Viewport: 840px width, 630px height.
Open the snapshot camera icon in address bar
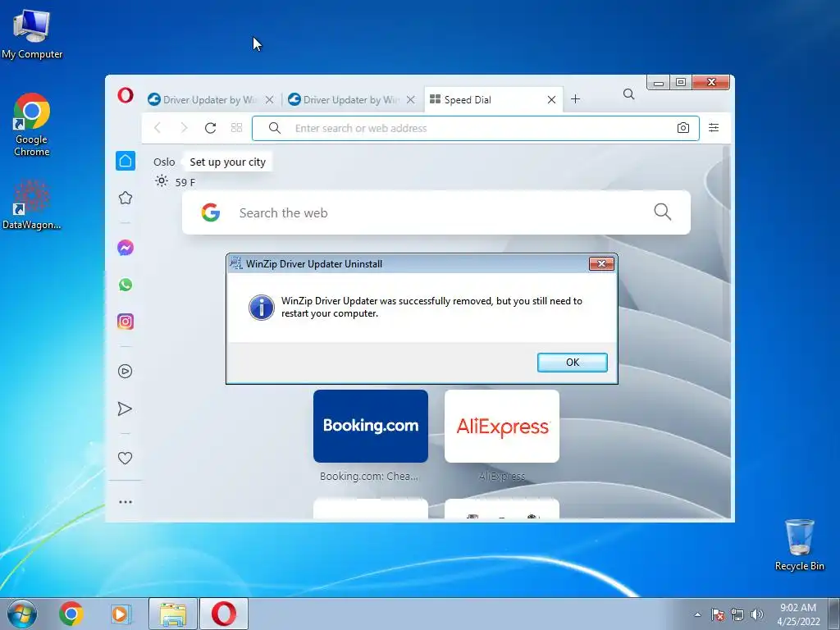point(683,127)
